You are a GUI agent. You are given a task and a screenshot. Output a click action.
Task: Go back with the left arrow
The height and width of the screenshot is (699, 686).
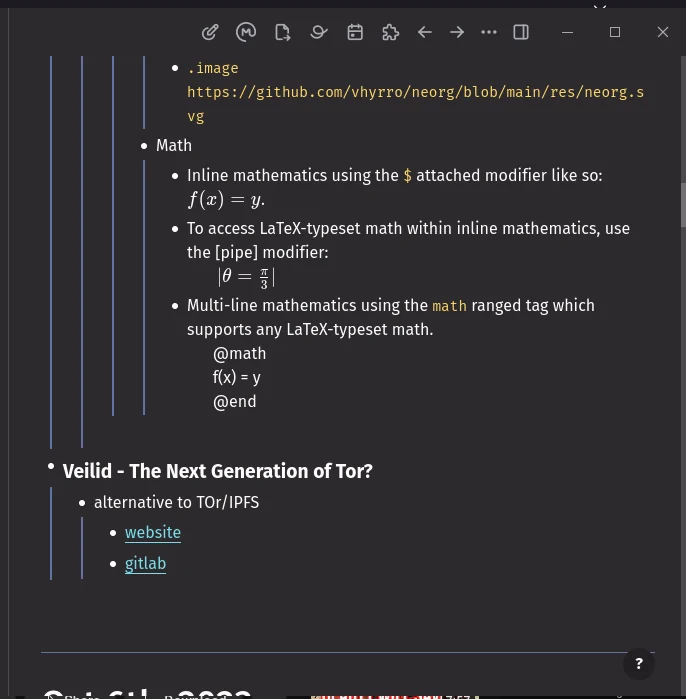pos(425,32)
